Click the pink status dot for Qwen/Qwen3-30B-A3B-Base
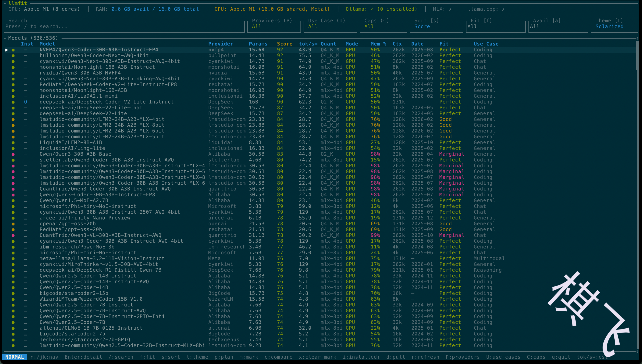The height and width of the screenshot is (364, 642). click(13, 154)
